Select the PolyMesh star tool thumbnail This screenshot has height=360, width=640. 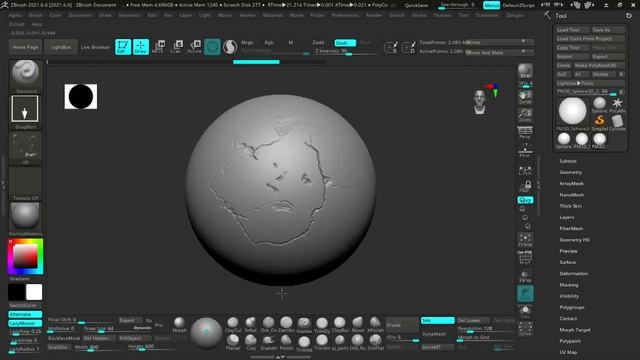(x=617, y=105)
